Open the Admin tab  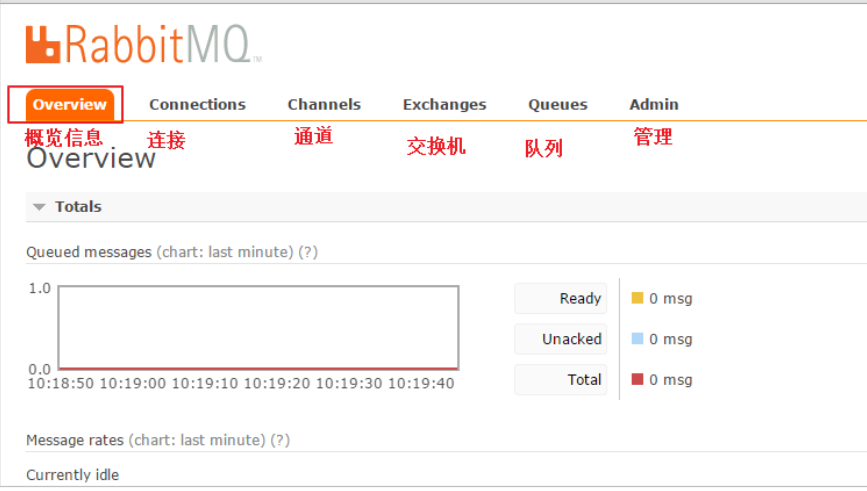tap(653, 104)
